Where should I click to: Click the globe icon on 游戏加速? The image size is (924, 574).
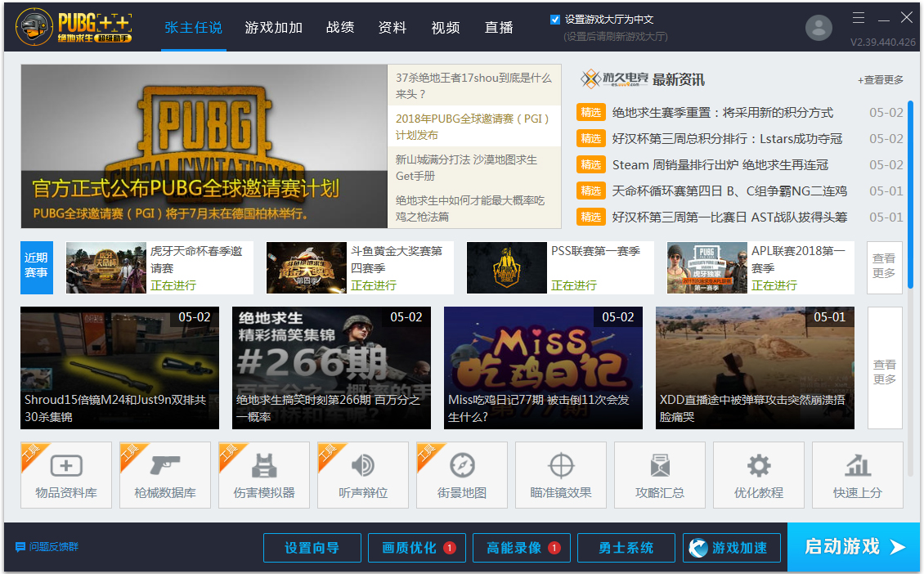698,548
